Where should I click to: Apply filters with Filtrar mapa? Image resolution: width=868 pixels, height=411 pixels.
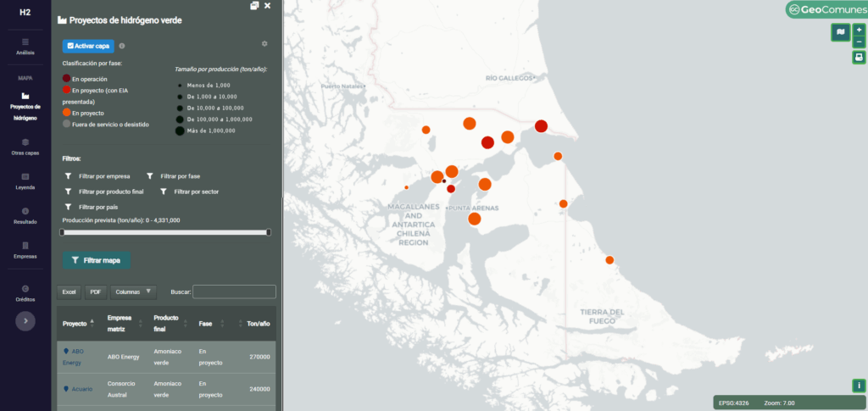(97, 260)
